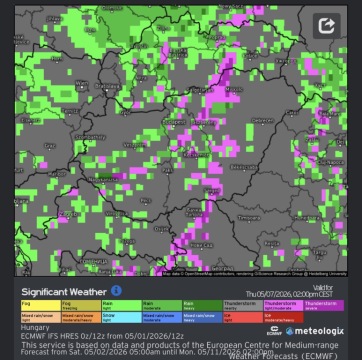Select the Ice light red swatch
Screen dimensions: 362x360
[x=243, y=317]
